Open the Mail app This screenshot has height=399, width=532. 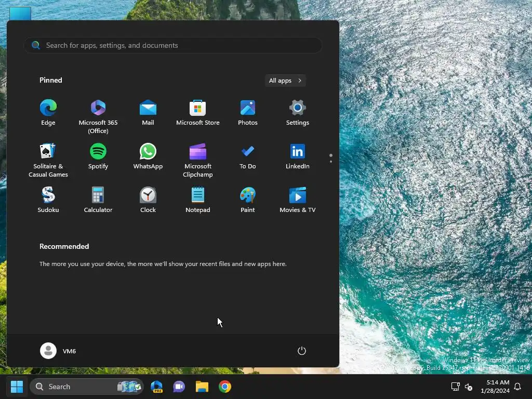(x=148, y=113)
